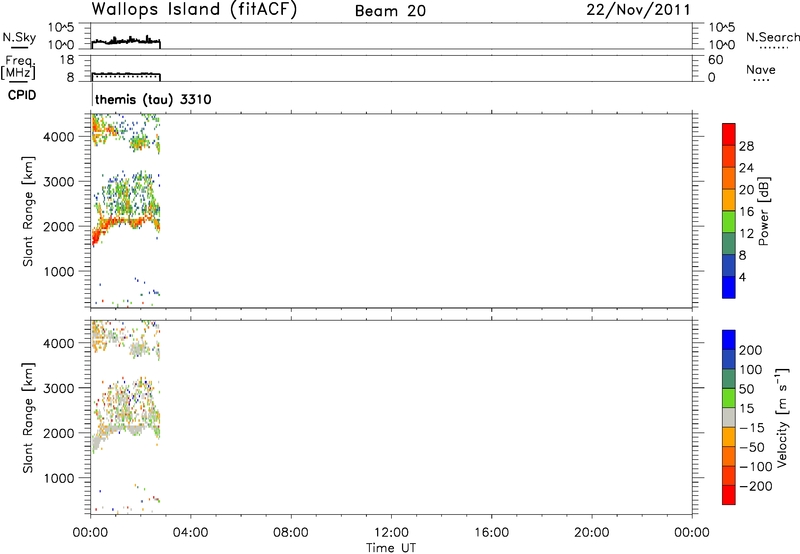Click the -200 label on the velocity colorbar
Viewport: 800px width, 554px height.
click(756, 486)
